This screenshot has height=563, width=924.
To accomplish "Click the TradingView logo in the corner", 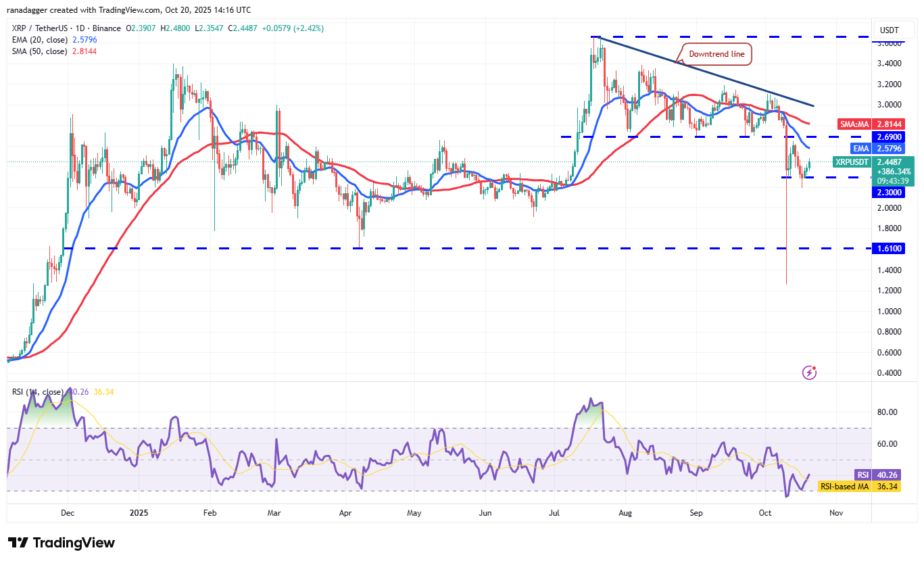I will pos(61,543).
